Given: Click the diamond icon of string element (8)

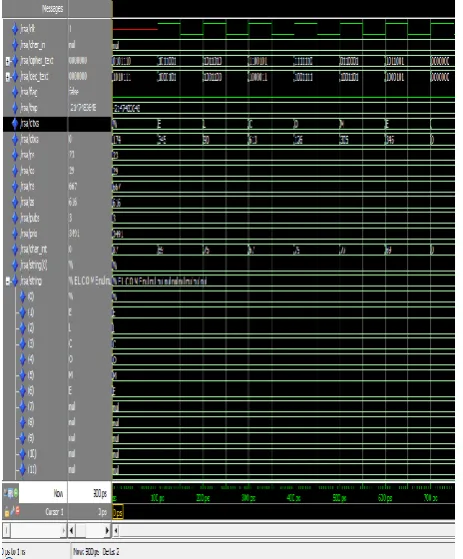Looking at the screenshot, I should pyautogui.click(x=22, y=422).
